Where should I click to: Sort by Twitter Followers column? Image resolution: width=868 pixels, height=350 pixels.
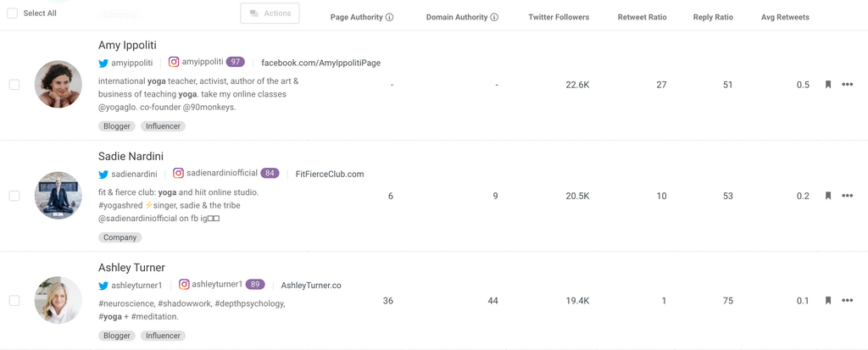[558, 17]
